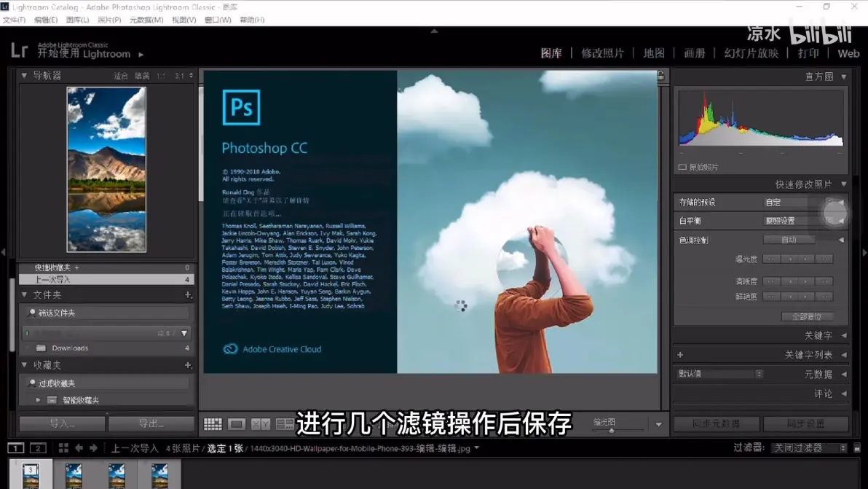Screen dimensions: 868x489
Task: Select the first filmstrip thumbnail with badge 3
Action: pyautogui.click(x=31, y=475)
